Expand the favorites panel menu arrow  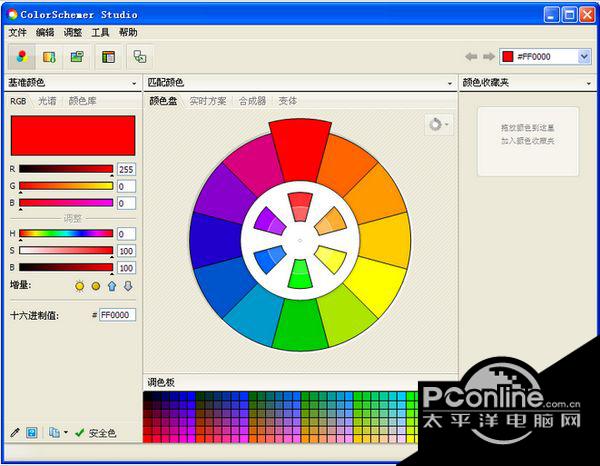tap(589, 83)
